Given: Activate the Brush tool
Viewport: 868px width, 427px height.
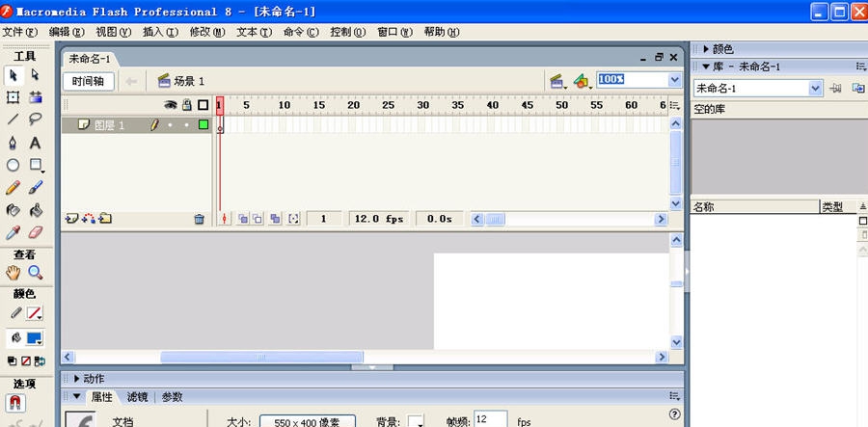Looking at the screenshot, I should (36, 188).
